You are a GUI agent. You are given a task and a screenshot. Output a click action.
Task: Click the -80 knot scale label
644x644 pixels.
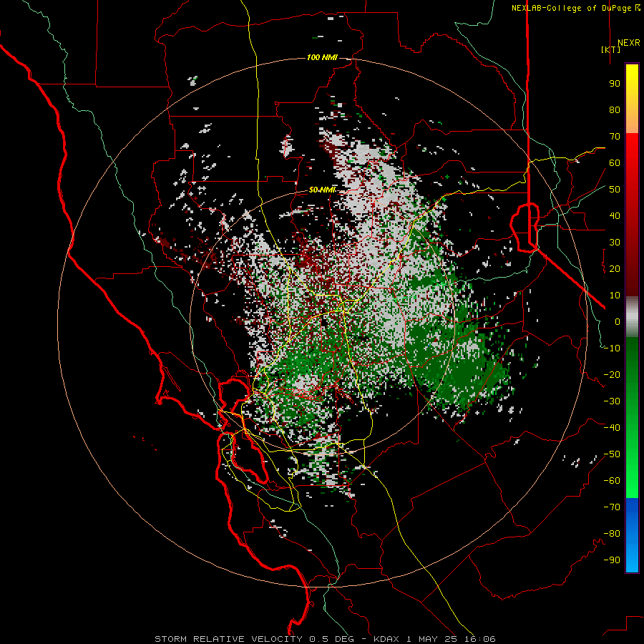click(x=612, y=534)
